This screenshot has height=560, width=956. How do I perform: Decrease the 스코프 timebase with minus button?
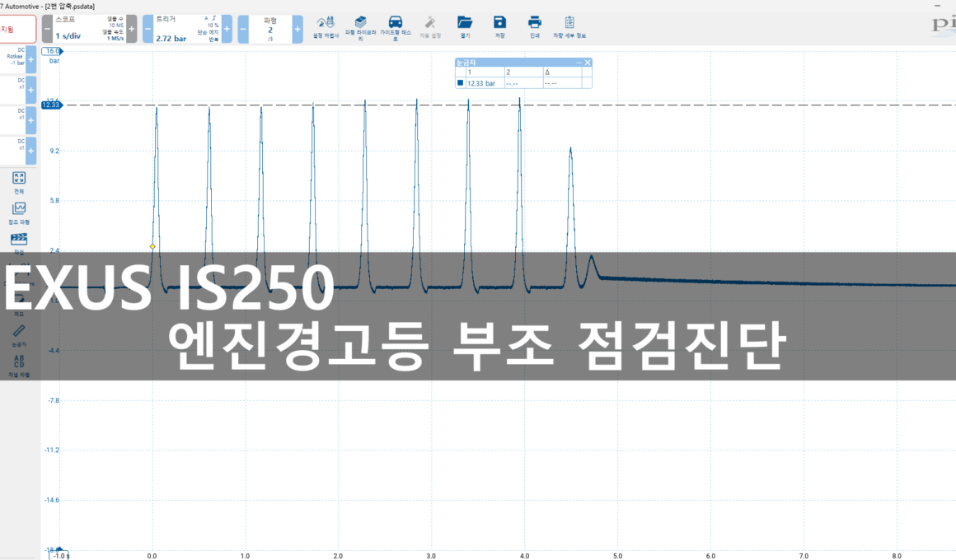(x=47, y=29)
